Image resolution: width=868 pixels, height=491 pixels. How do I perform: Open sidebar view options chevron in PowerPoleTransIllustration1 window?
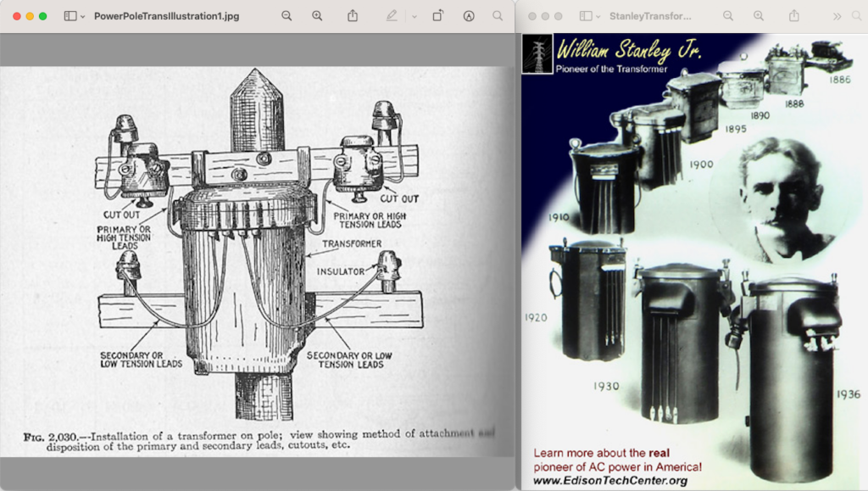(x=83, y=17)
